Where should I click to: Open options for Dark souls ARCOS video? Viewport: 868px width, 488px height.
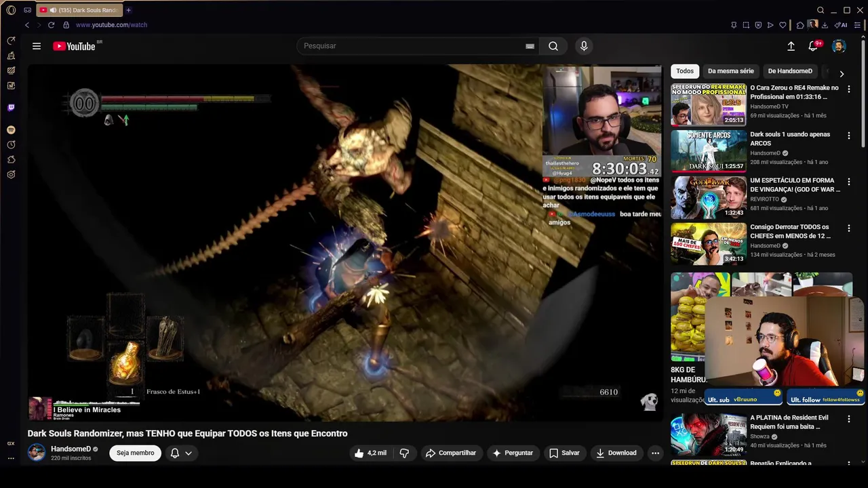(848, 136)
